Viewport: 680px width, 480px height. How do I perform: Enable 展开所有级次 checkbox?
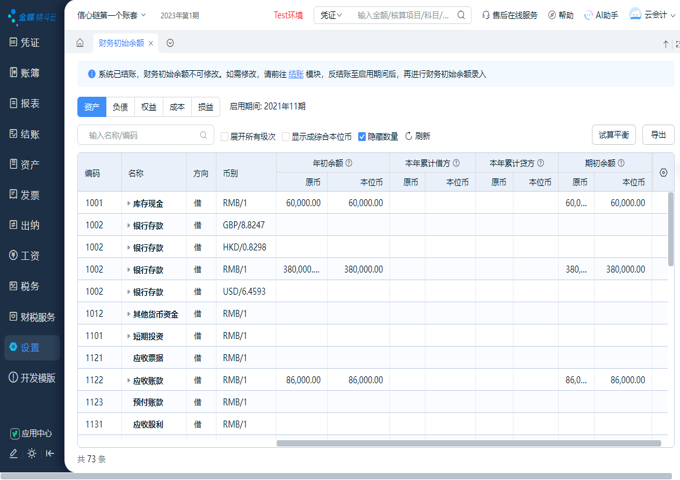225,136
